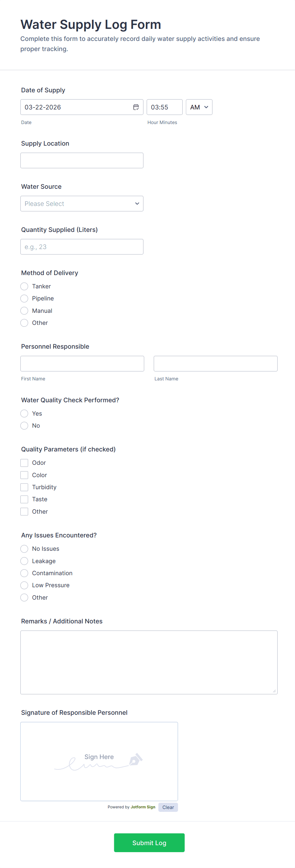
Task: Select the Tanker delivery method
Action: [x=24, y=286]
